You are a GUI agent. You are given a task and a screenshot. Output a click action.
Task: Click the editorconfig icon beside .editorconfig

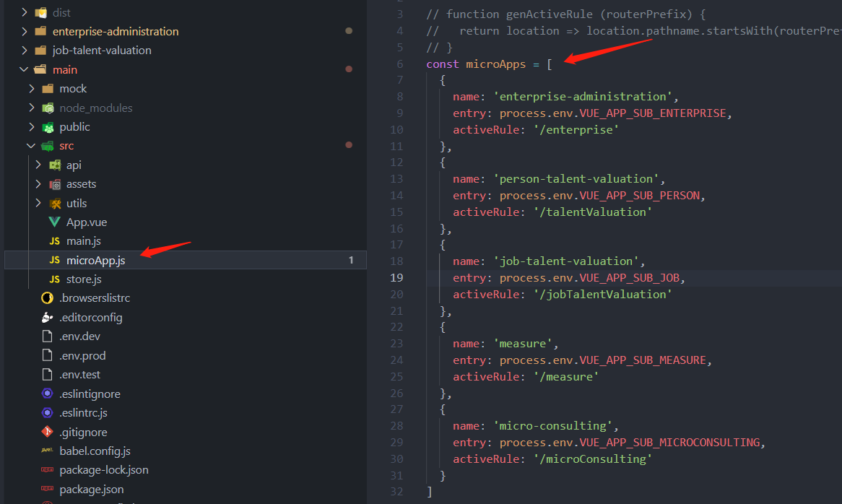tap(48, 318)
